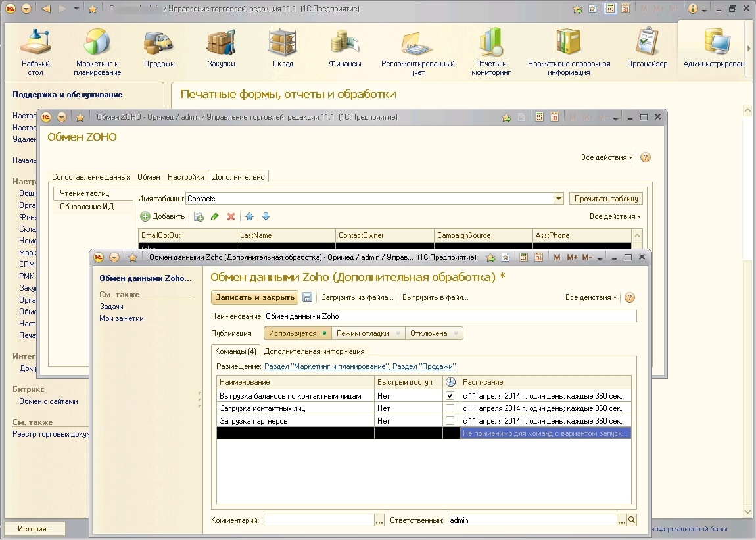756x540 pixels.
Task: Click the back arrow in main window
Action: click(x=46, y=9)
